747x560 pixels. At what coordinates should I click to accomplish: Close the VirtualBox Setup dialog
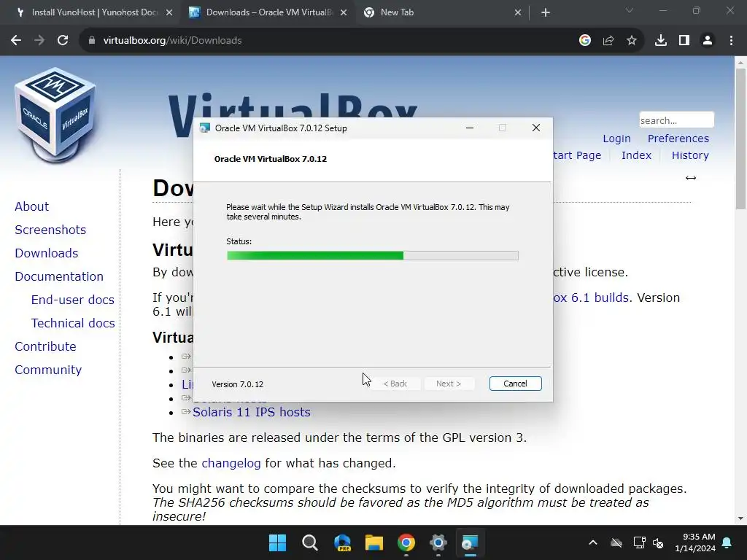coord(536,128)
